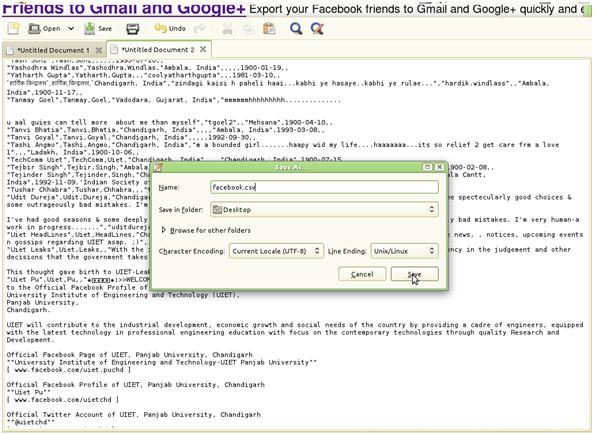Click the Find and Replace icon

[317, 29]
